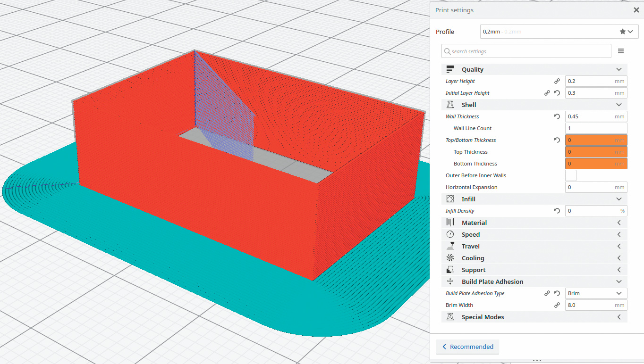Reset Initial Layer Height with revert arrow
644x364 pixels.
tap(557, 93)
